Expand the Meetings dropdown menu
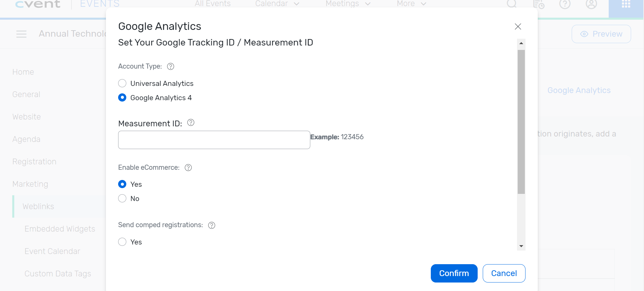Image resolution: width=644 pixels, height=291 pixels. [x=348, y=4]
